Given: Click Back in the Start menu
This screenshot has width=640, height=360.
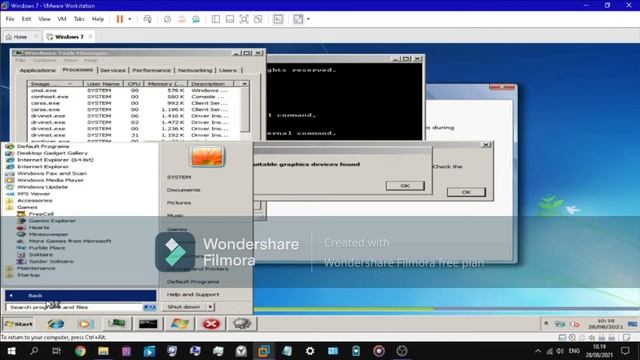Looking at the screenshot, I should pyautogui.click(x=80, y=296).
